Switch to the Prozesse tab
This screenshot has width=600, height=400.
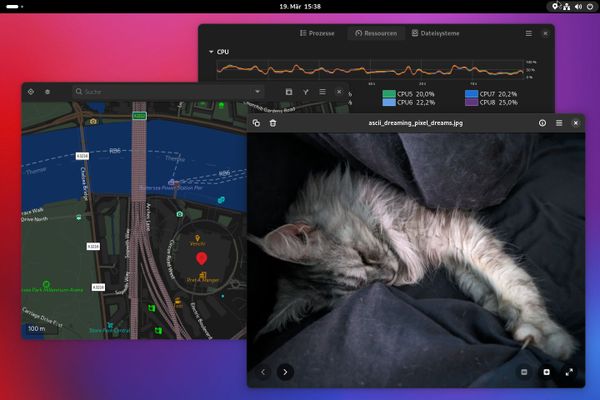pyautogui.click(x=317, y=33)
